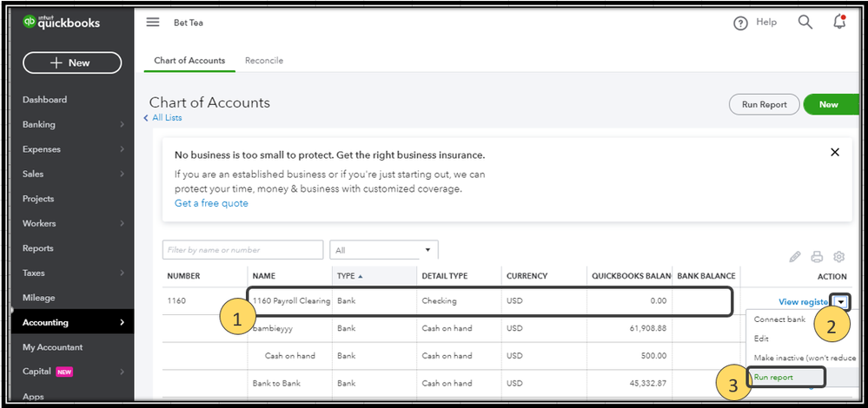Click the 45,332.87 balance value
Image resolution: width=868 pixels, height=408 pixels.
click(x=647, y=383)
